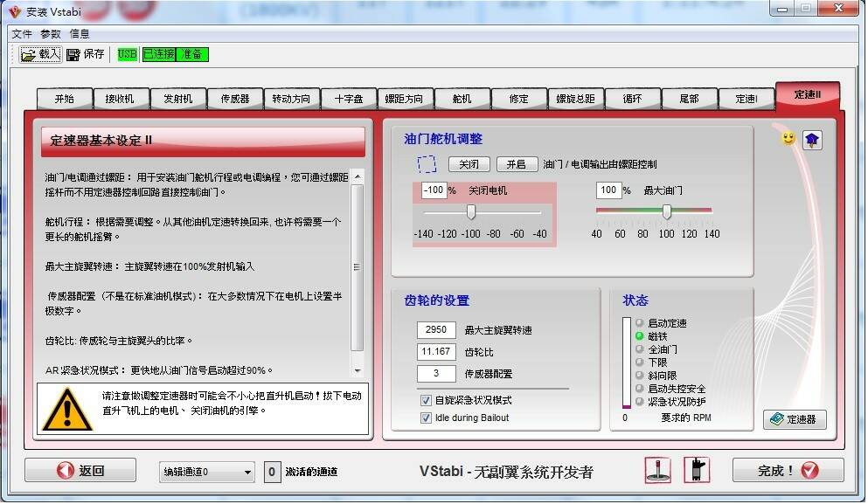
Task: Click the 传感器配置 value field
Action: tap(436, 374)
